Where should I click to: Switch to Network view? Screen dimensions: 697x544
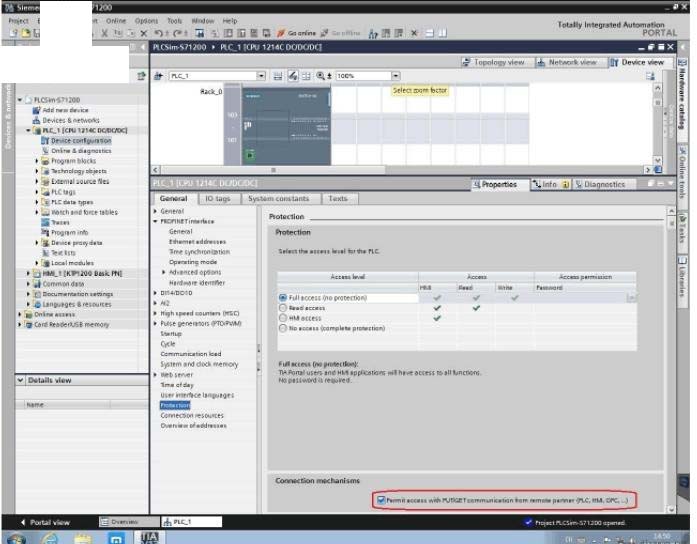pyautogui.click(x=566, y=62)
